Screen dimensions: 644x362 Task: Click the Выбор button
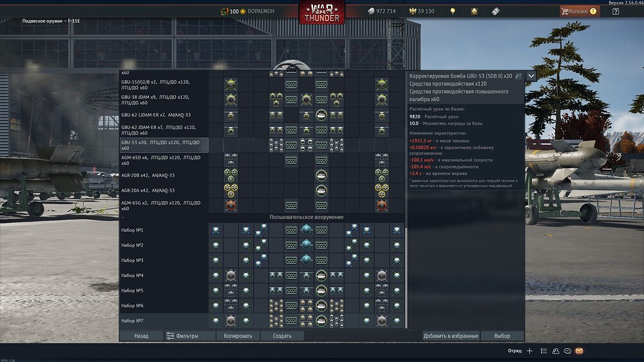coord(502,336)
